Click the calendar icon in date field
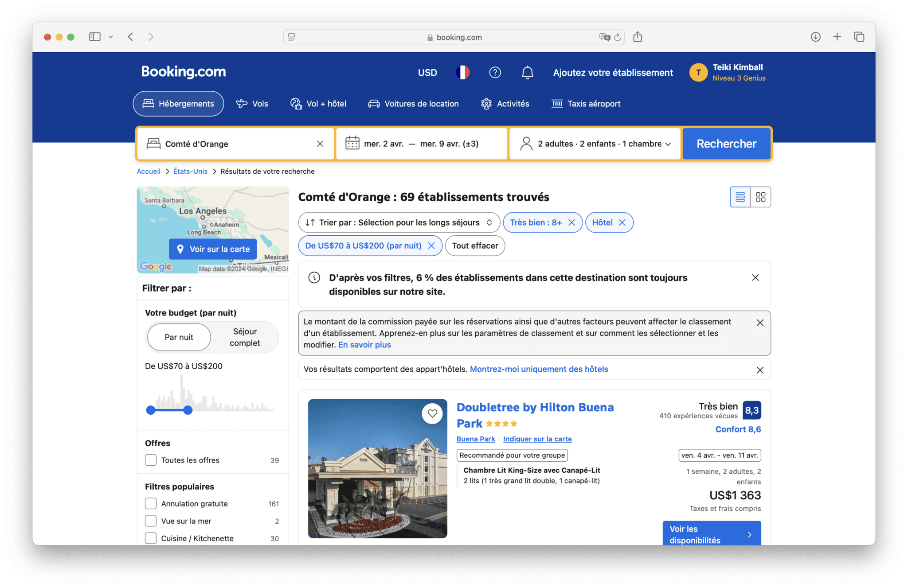This screenshot has height=588, width=908. click(x=352, y=143)
